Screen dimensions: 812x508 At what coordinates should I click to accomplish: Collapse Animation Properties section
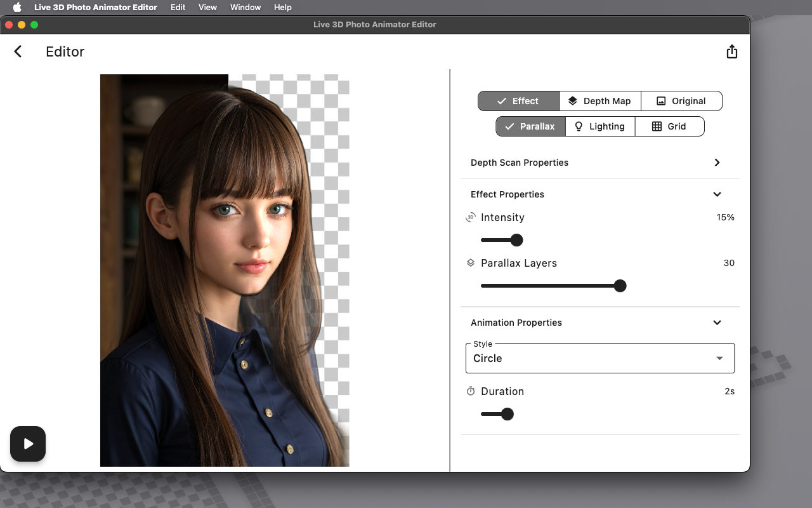pos(717,323)
